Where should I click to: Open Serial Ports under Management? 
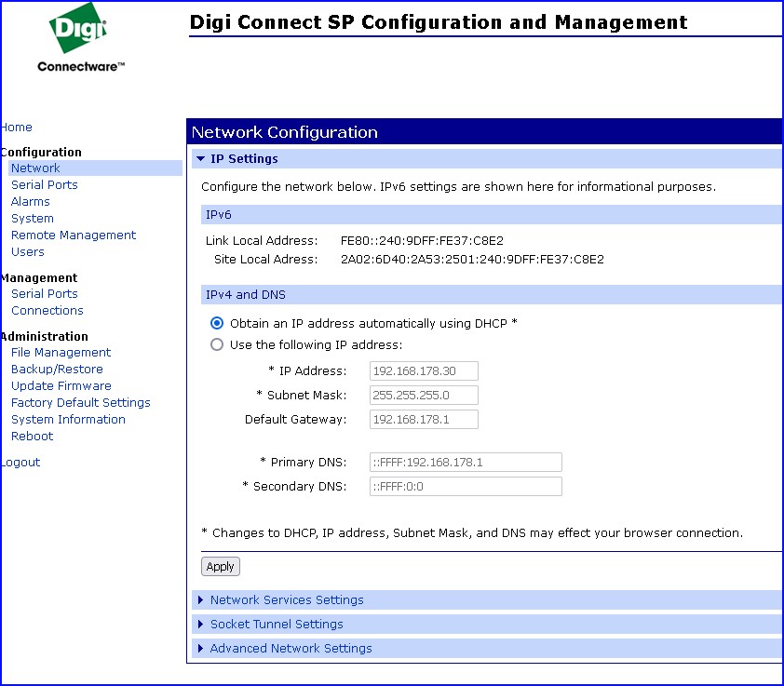[x=45, y=293]
